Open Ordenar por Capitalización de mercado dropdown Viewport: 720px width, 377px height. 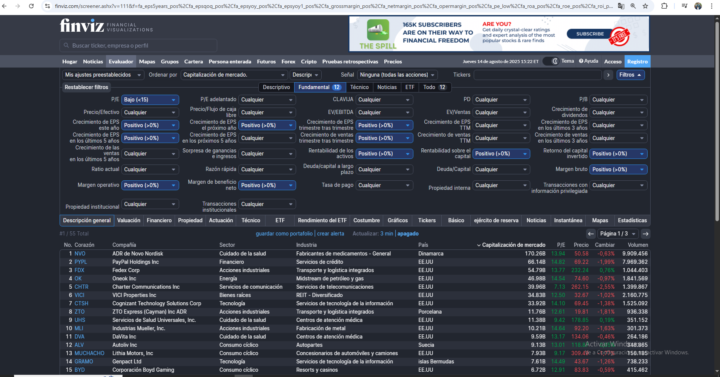tap(234, 75)
